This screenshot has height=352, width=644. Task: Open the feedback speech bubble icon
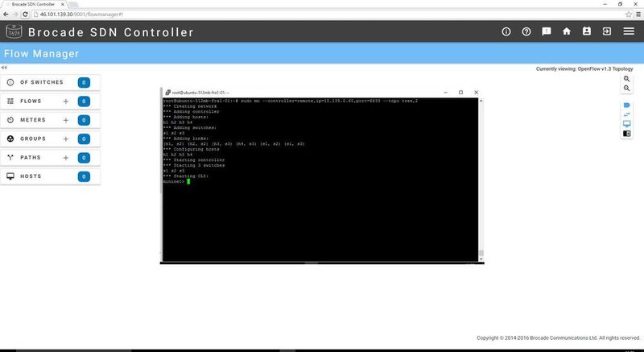pos(547,31)
